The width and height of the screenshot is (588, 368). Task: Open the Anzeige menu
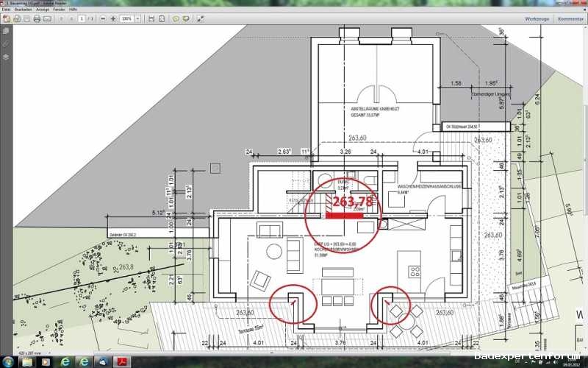pos(41,9)
